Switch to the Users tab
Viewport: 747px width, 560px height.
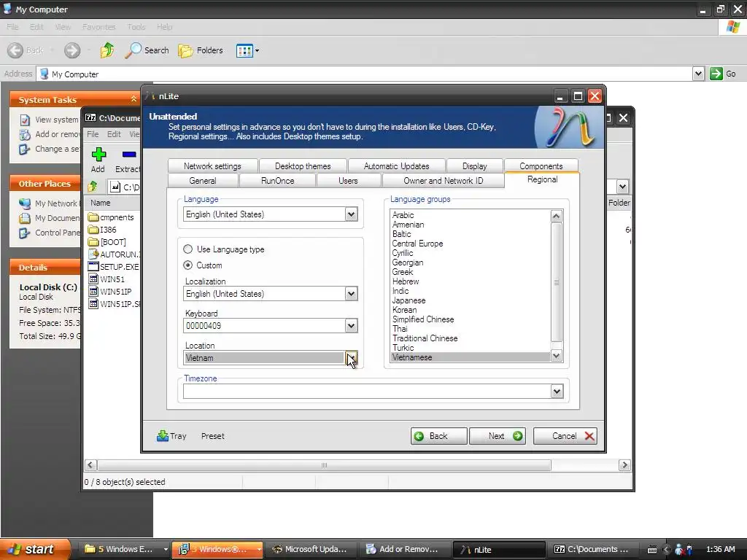[x=348, y=181]
